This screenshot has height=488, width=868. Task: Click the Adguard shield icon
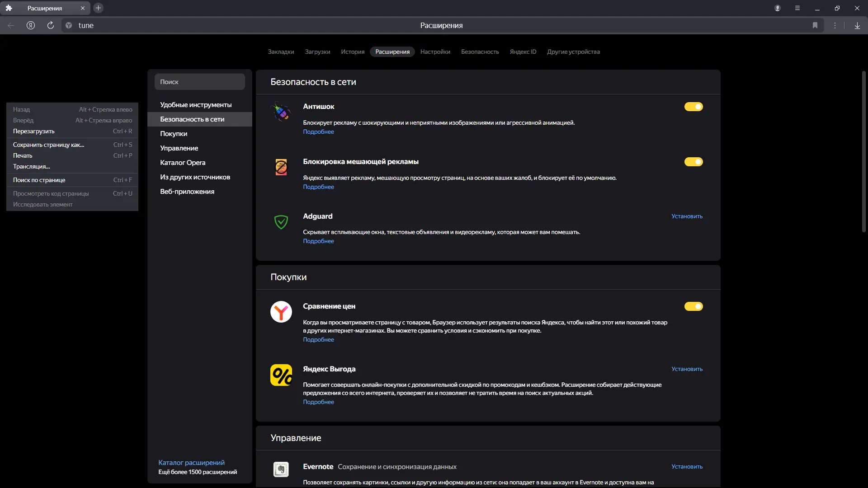pos(281,222)
